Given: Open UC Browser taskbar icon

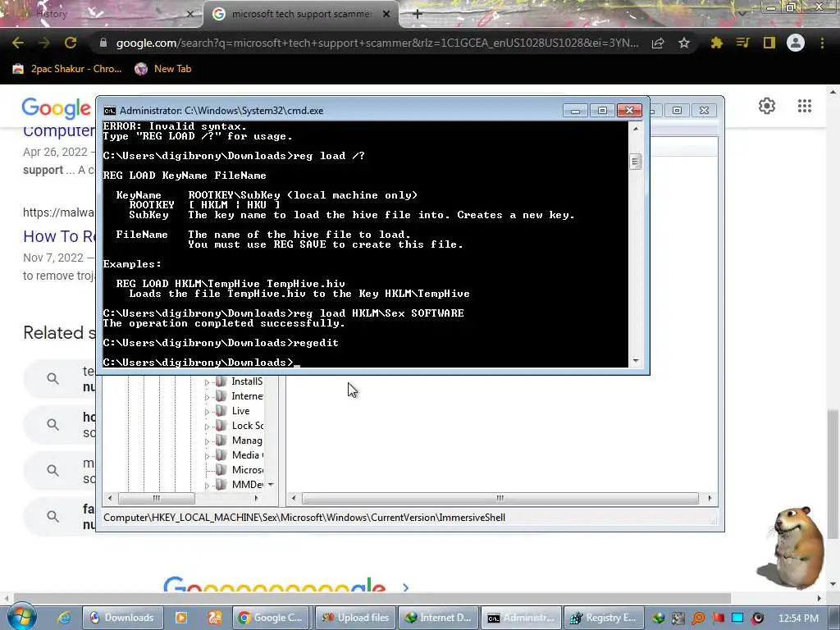Looking at the screenshot, I should pyautogui.click(x=215, y=618).
